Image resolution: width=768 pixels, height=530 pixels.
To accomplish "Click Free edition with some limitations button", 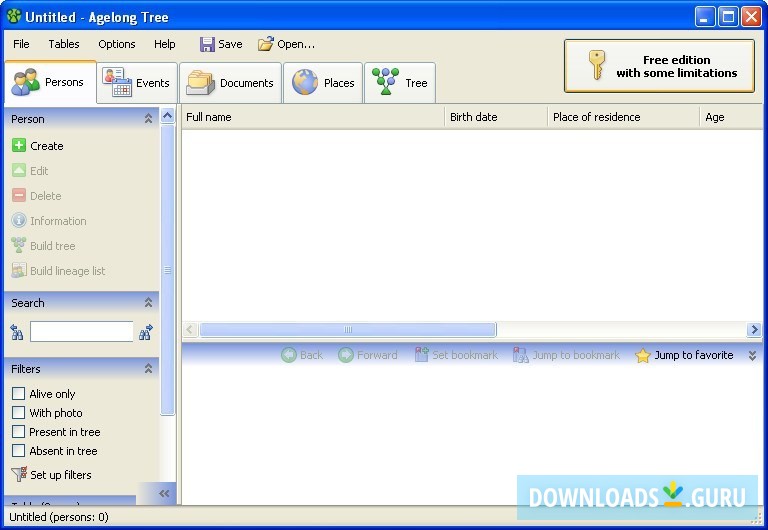I will pos(659,66).
